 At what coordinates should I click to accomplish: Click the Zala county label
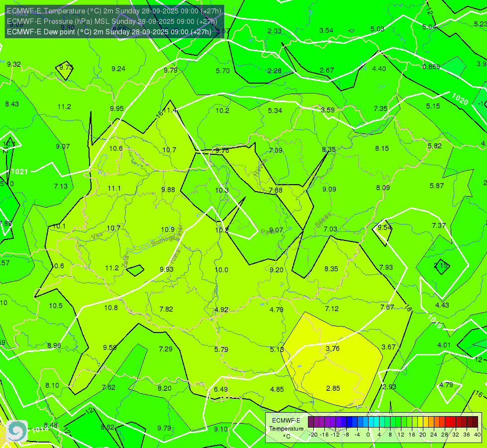click(125, 262)
